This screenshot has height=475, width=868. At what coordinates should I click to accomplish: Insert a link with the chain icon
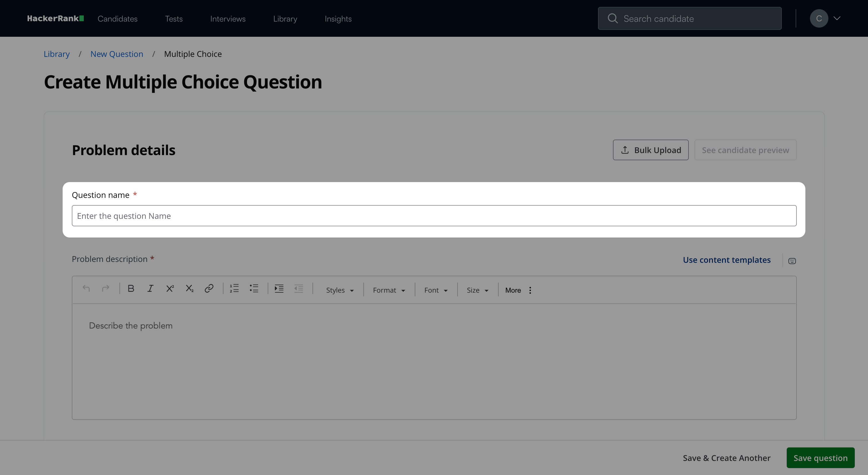coord(209,289)
